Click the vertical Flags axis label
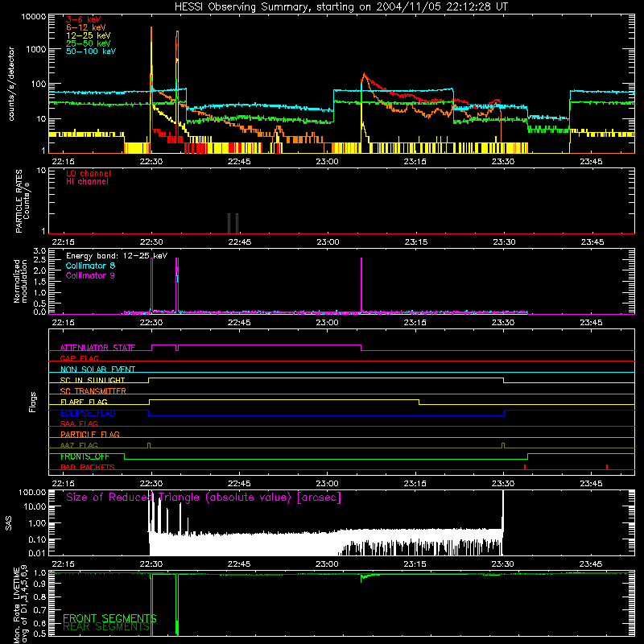 [33, 402]
